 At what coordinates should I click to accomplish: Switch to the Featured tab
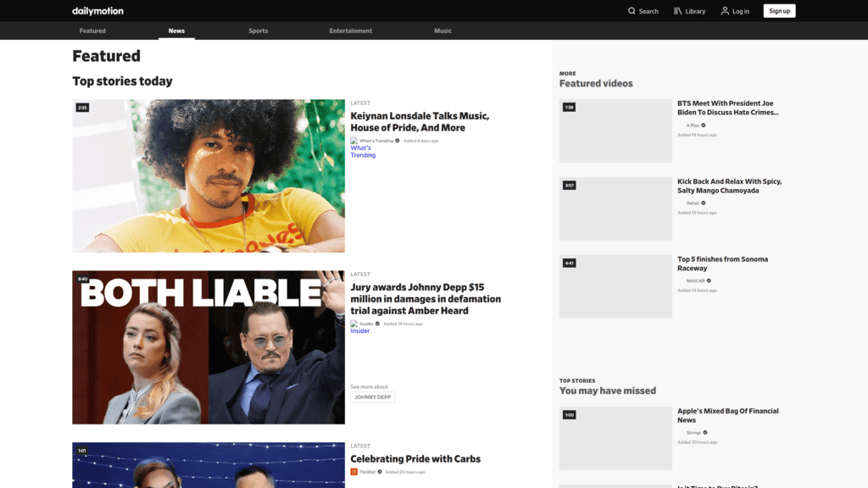pyautogui.click(x=92, y=31)
